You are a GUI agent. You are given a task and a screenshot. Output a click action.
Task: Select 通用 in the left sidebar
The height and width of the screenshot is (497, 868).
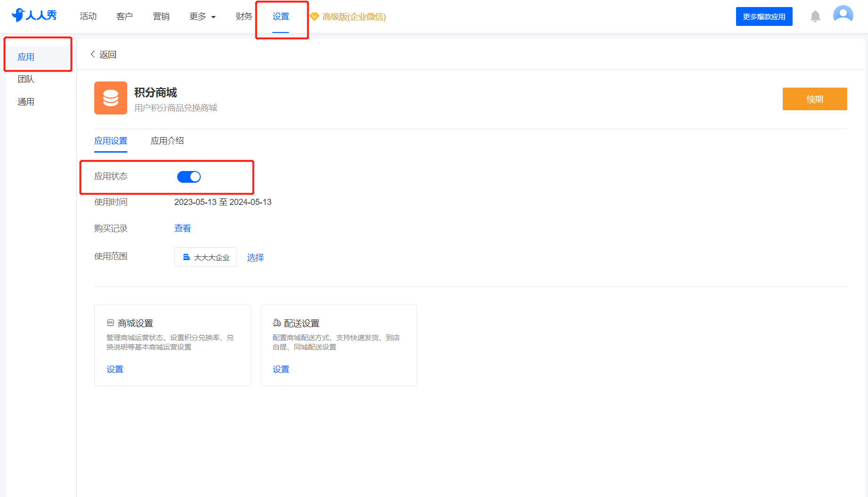(26, 102)
